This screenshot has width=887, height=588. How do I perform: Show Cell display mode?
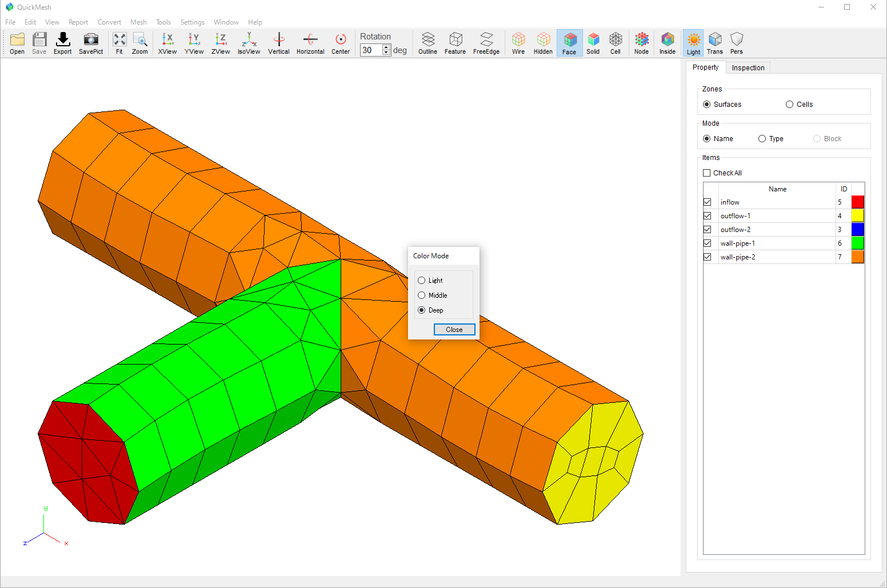click(x=616, y=43)
